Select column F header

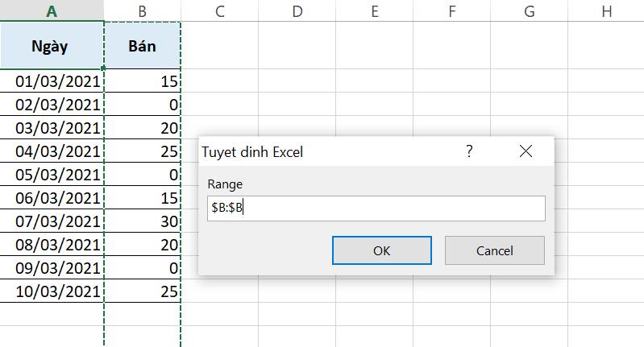click(452, 10)
